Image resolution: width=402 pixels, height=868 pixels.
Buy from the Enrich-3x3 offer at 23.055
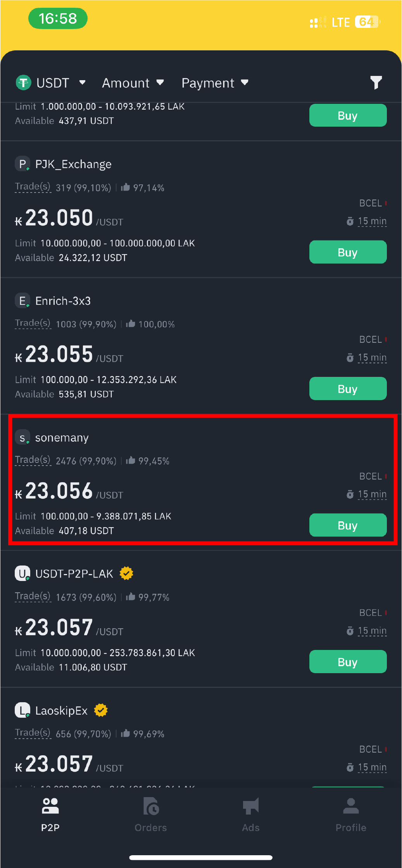coord(348,388)
